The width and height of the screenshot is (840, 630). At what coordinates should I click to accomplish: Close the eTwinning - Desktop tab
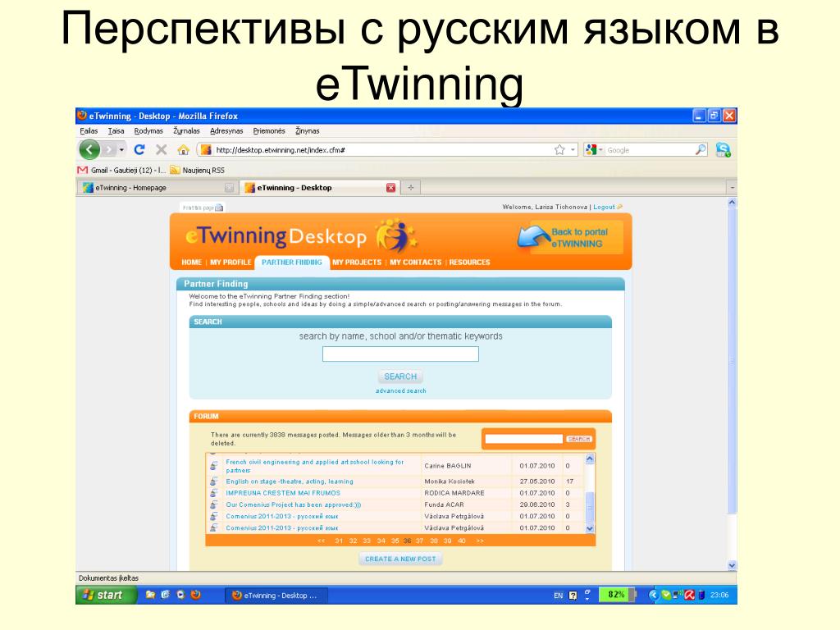(390, 188)
